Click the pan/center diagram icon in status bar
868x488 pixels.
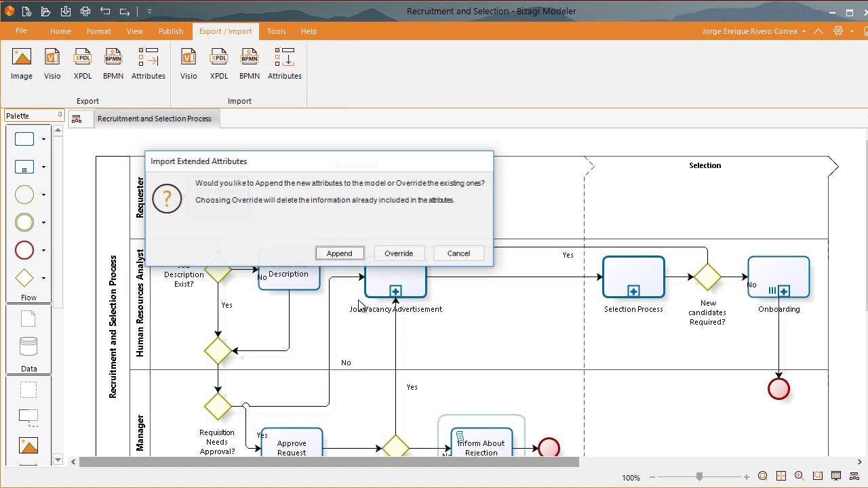[x=781, y=476]
